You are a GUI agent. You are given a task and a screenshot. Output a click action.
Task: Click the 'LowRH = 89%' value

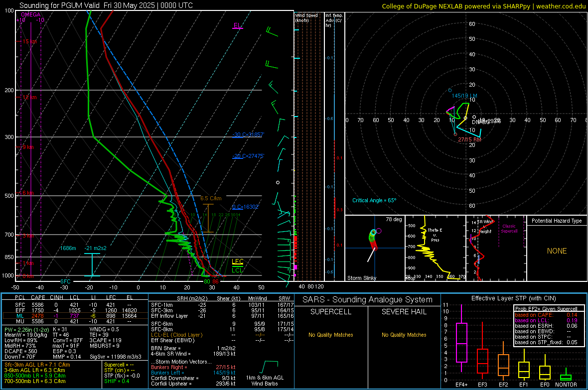[x=21, y=340]
